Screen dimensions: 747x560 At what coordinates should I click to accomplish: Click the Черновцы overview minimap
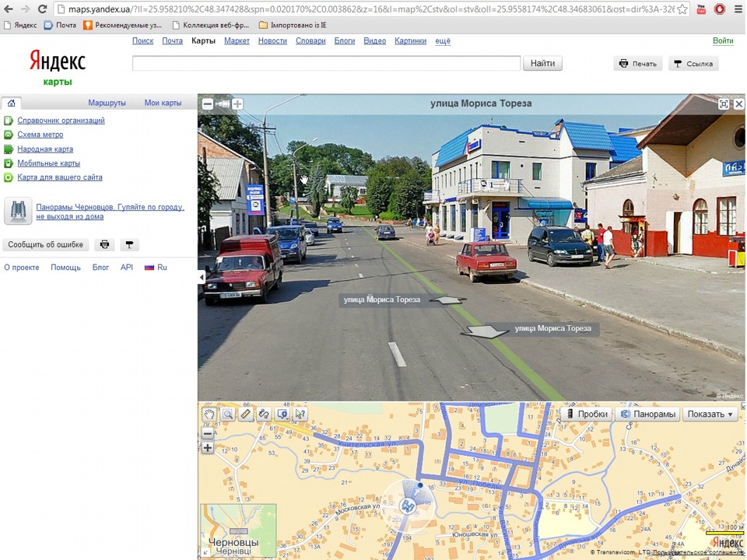(238, 530)
